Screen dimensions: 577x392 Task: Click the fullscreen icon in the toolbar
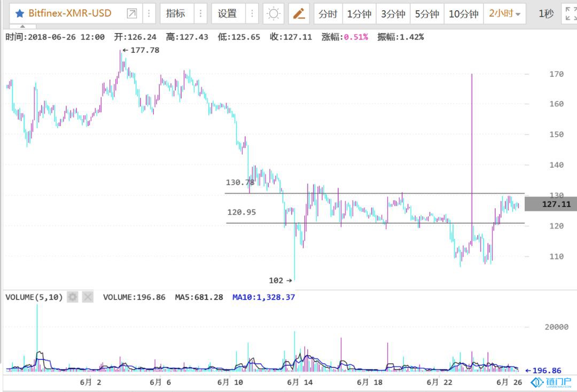[x=571, y=13]
